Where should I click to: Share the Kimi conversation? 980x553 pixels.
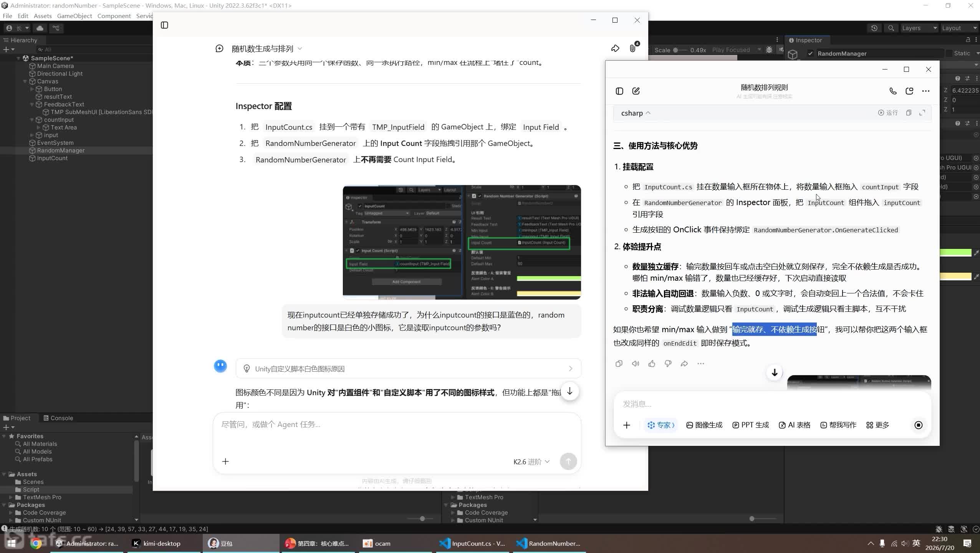(x=615, y=48)
